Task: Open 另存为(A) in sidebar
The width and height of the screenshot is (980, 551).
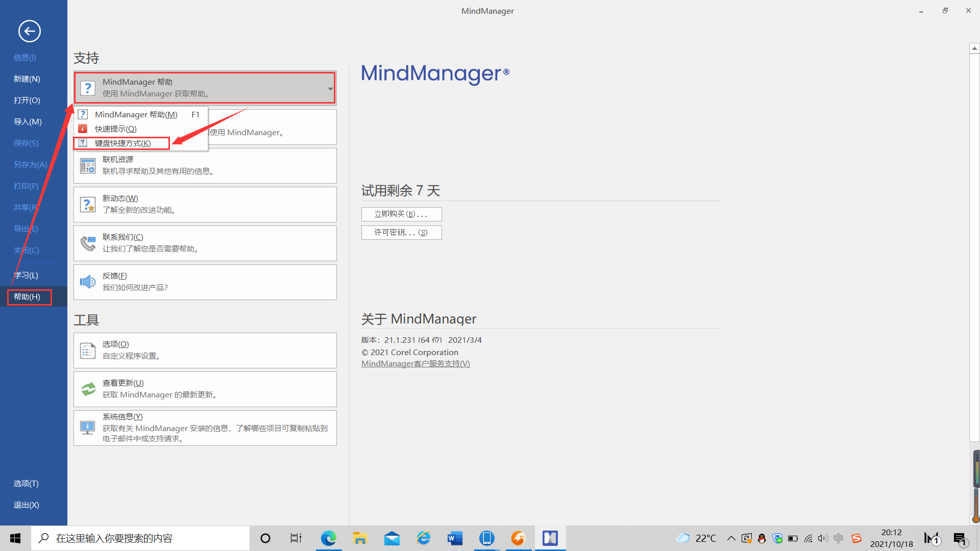Action: point(30,165)
